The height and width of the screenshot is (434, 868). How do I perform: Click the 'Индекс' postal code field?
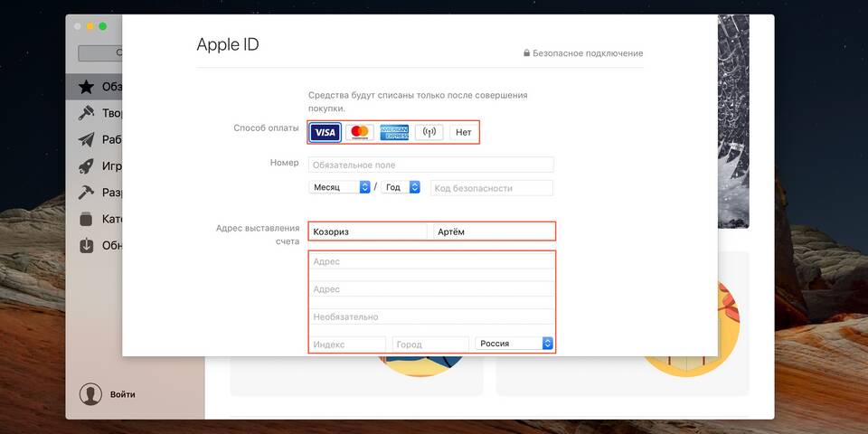[347, 344]
